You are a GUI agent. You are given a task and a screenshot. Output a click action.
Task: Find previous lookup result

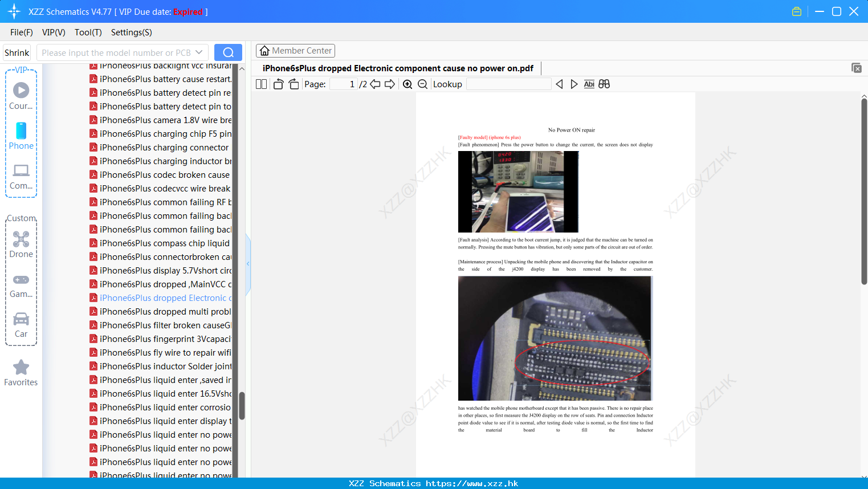pyautogui.click(x=559, y=84)
